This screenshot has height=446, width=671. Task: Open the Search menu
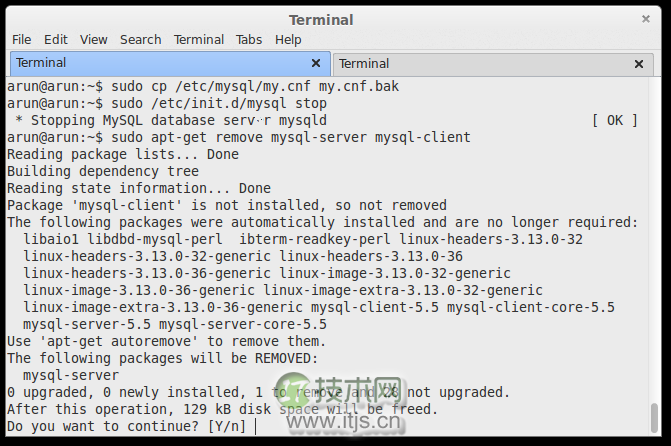click(140, 39)
